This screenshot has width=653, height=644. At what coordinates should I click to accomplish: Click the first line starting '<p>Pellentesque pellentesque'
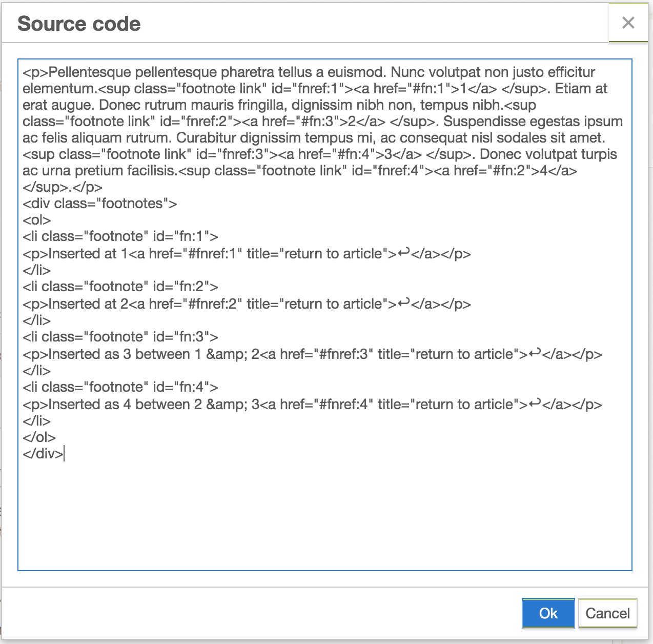pos(309,72)
